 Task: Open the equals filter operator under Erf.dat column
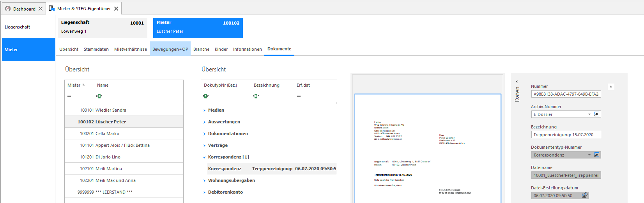click(x=299, y=96)
